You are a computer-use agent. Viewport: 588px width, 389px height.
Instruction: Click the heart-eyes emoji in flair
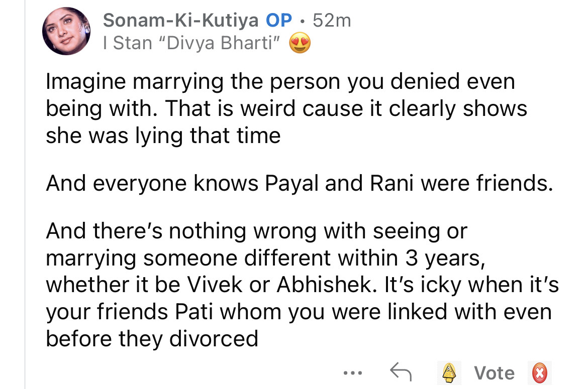tap(300, 45)
